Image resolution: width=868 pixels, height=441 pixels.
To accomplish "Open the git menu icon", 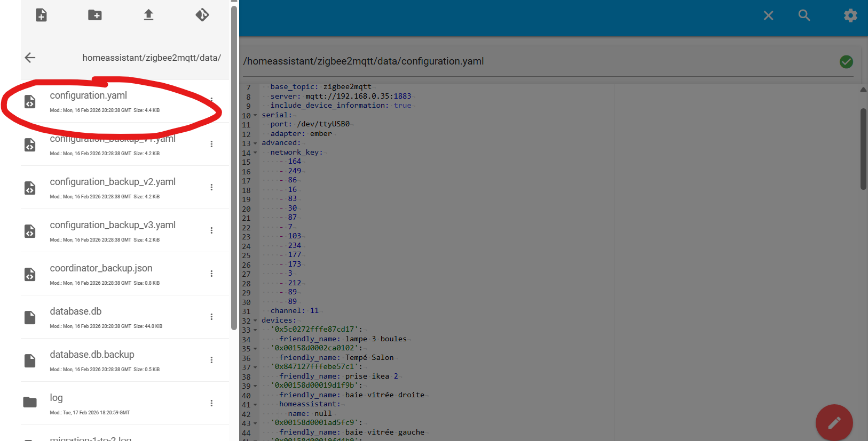I will tap(202, 15).
